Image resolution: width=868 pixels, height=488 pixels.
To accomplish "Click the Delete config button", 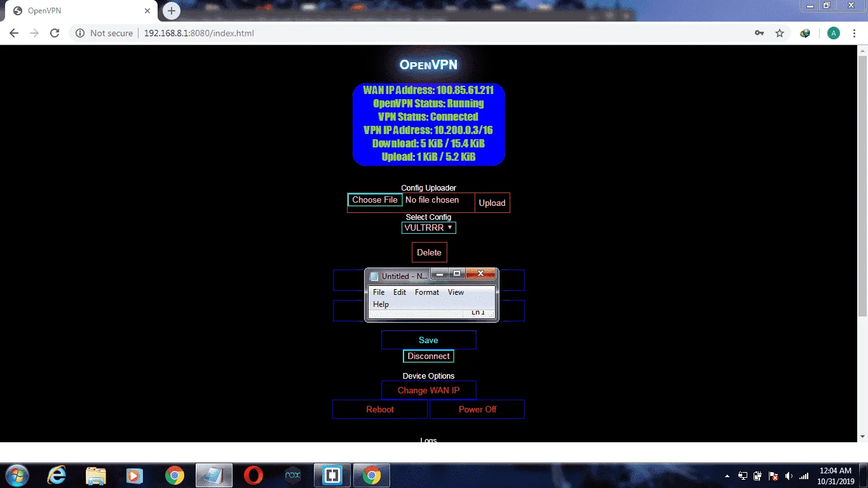I will tap(429, 252).
